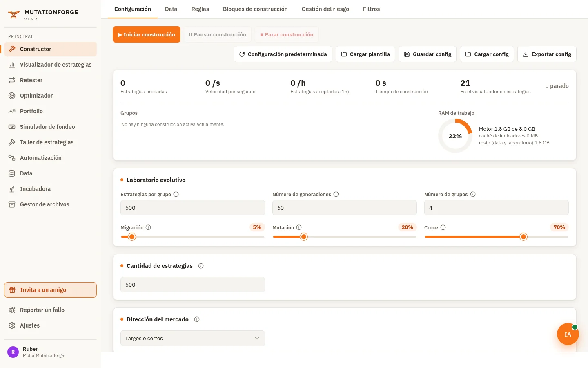
Task: Show info for Cantidad de estrategias
Action: [201, 266]
